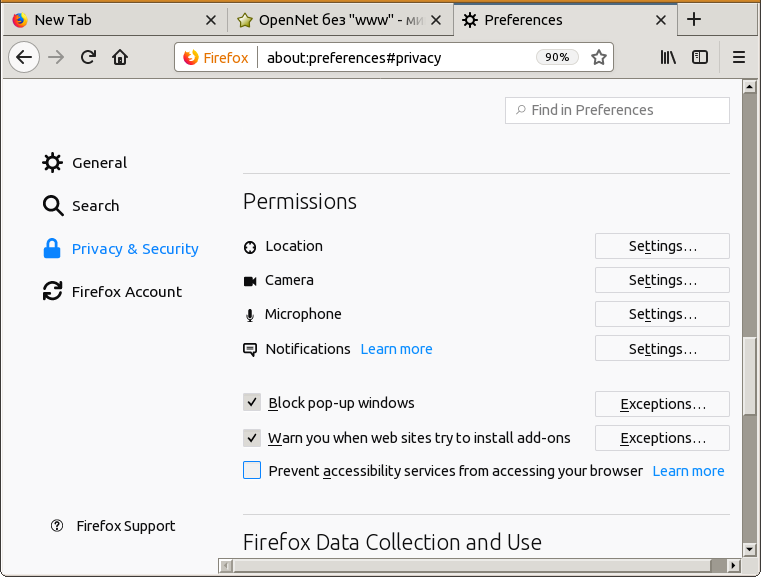
Task: Toggle the sidebars toolbar icon
Action: [700, 57]
